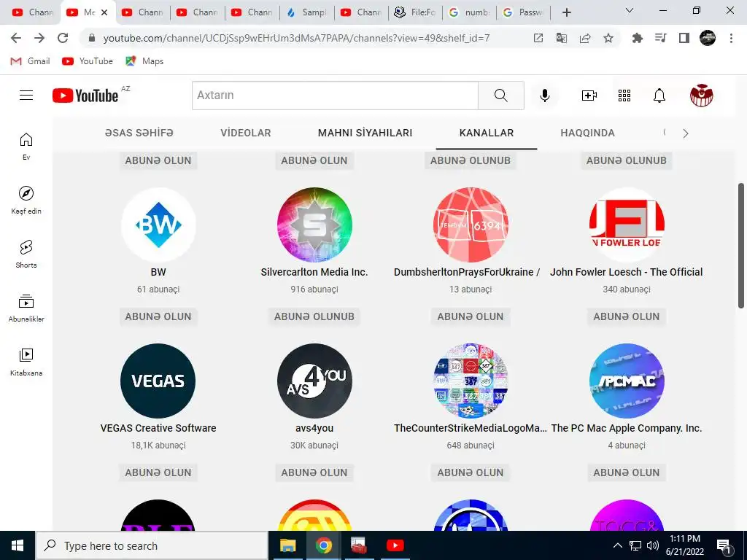
Task: Open the Gmail bookmark
Action: (31, 61)
